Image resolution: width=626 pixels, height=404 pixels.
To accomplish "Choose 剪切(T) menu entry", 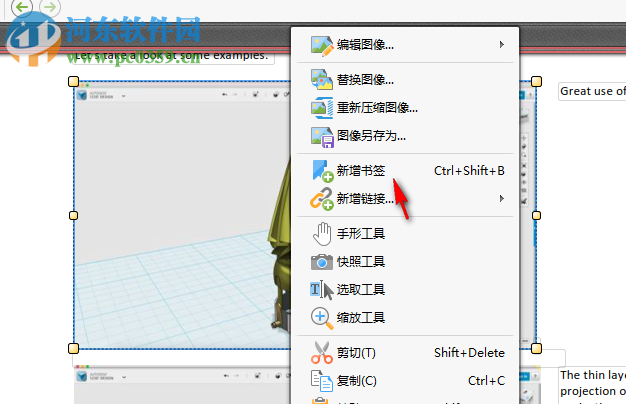I will [405, 353].
